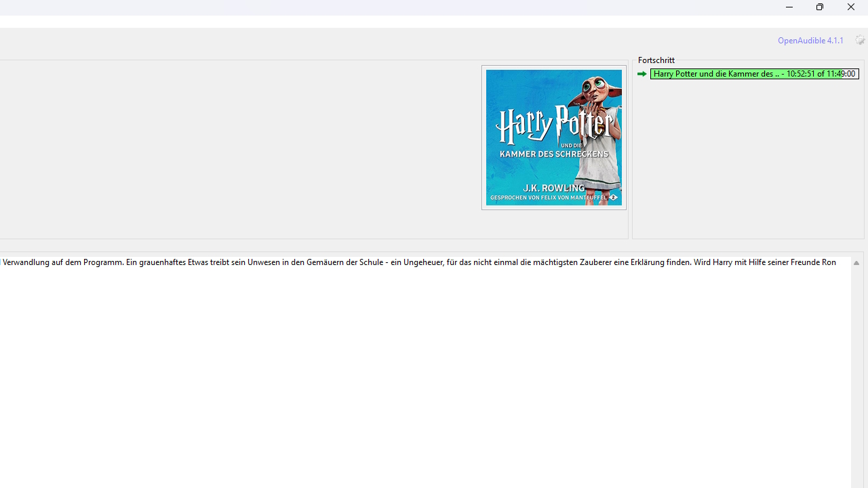868x488 pixels.
Task: Close the OpenAudible window
Action: point(850,7)
